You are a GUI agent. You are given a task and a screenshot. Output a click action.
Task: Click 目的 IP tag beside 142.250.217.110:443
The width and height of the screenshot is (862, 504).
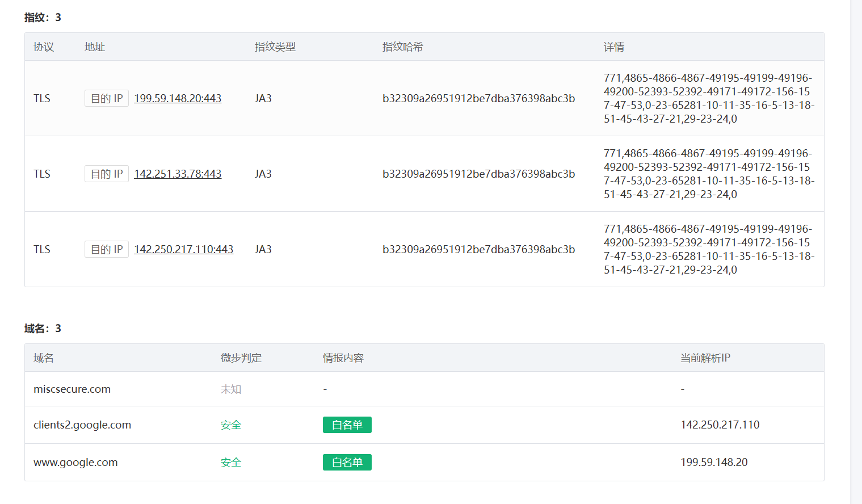(107, 249)
